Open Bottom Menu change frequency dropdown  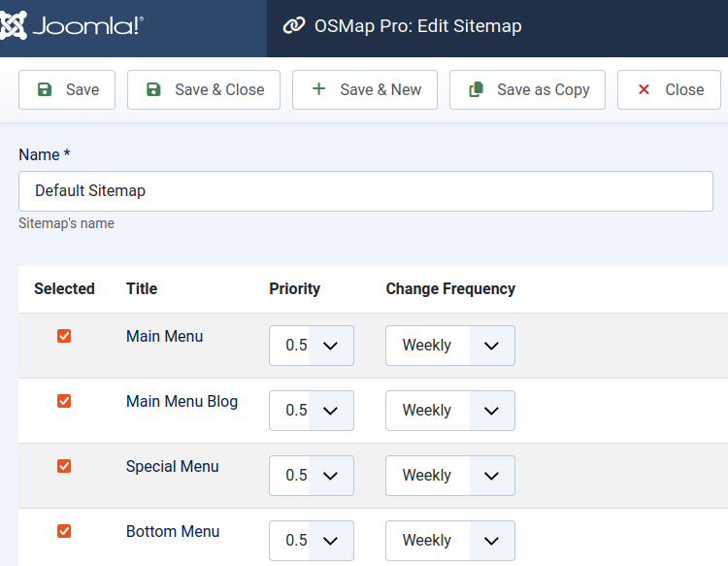pyautogui.click(x=450, y=541)
